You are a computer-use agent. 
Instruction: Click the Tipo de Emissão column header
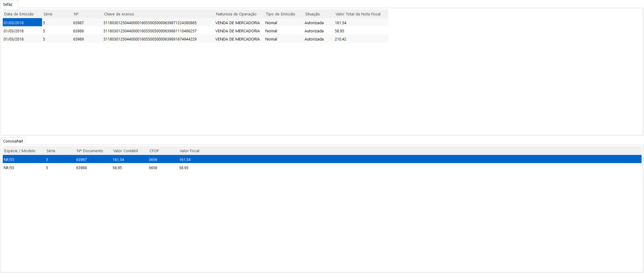[x=280, y=14]
